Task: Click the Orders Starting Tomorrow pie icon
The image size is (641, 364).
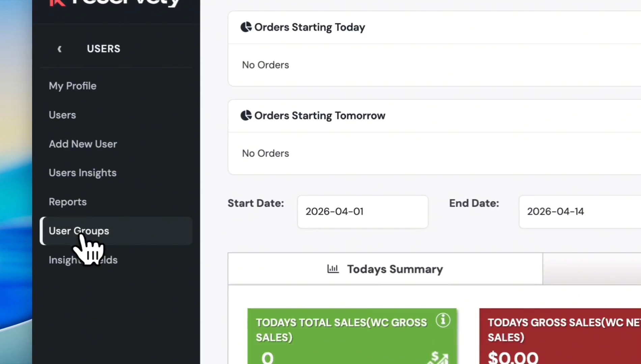Action: (x=246, y=115)
